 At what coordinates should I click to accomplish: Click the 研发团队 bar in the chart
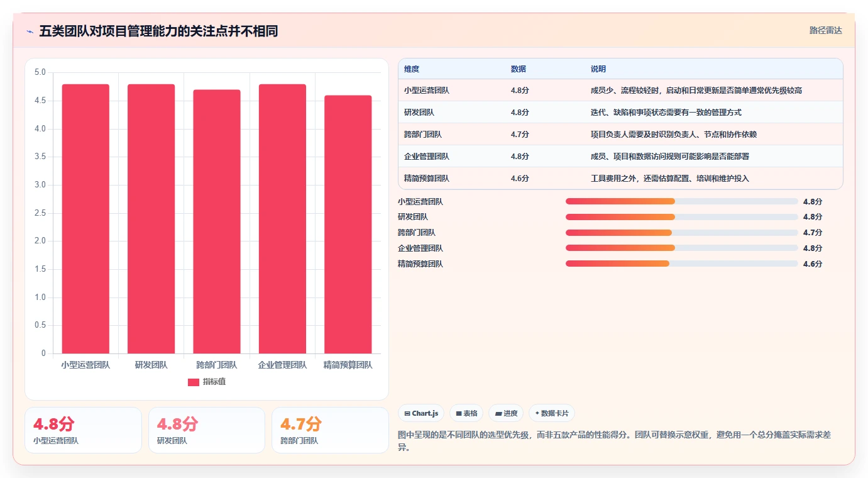(x=151, y=219)
